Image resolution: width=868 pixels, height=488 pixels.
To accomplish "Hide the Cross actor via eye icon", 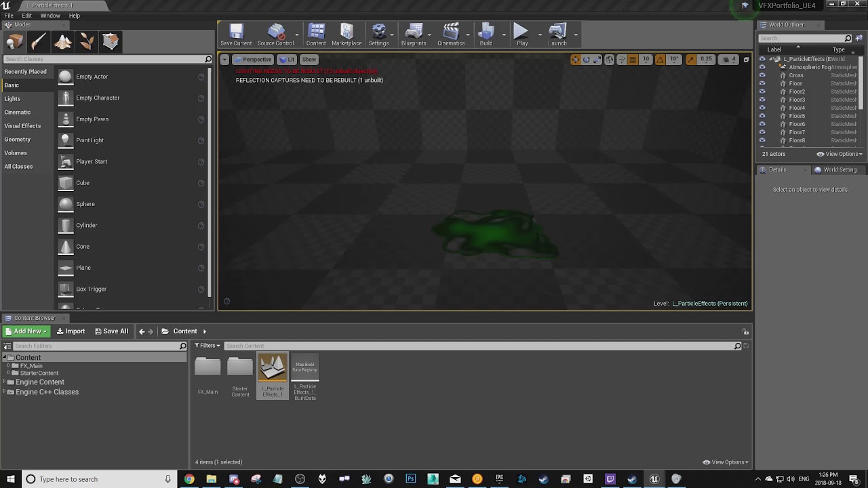I will [x=762, y=75].
